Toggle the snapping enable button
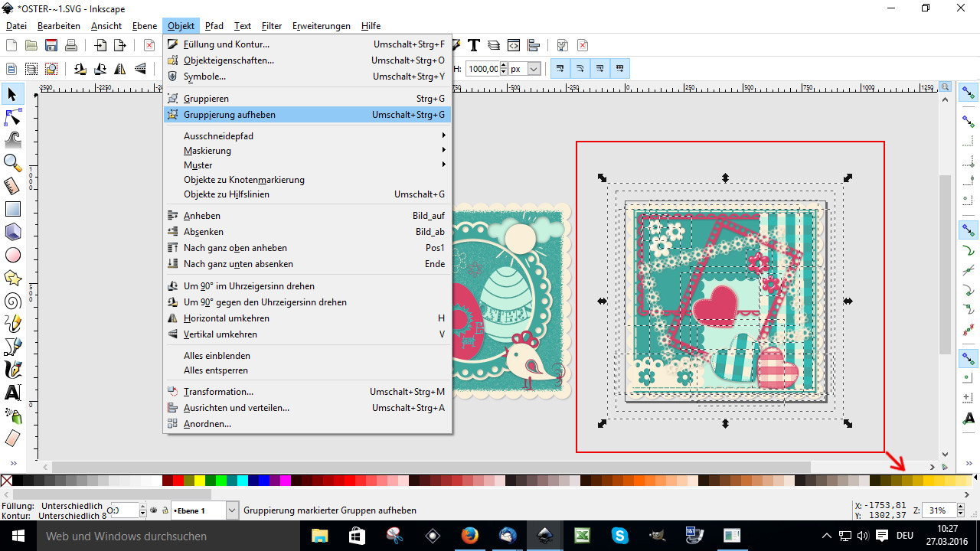This screenshot has height=551, width=980. tap(969, 93)
